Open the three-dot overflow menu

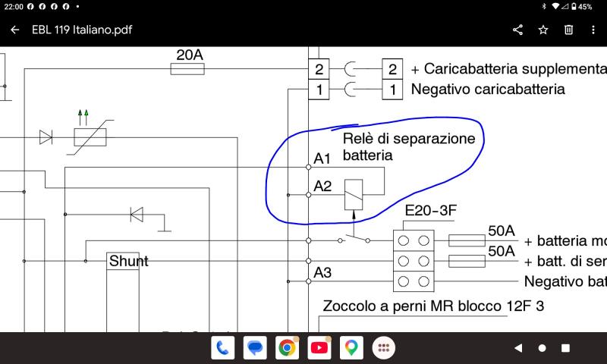[x=593, y=30]
